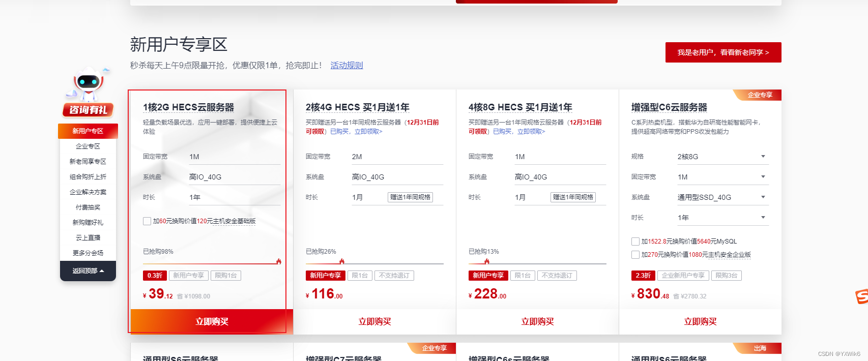Click 高IO_40G value on 1核2G card
This screenshot has height=361, width=868.
[x=205, y=177]
